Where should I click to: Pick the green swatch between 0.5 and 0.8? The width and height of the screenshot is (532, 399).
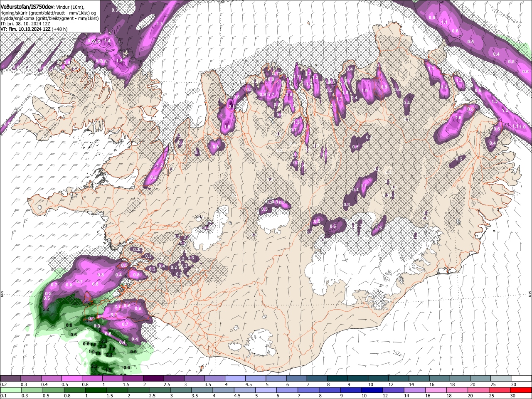click(x=53, y=390)
